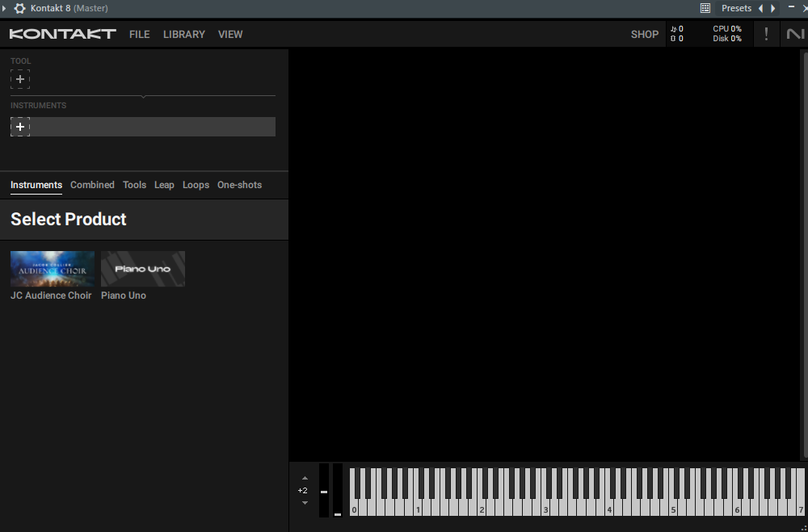Switch to the Loops tab

click(196, 185)
